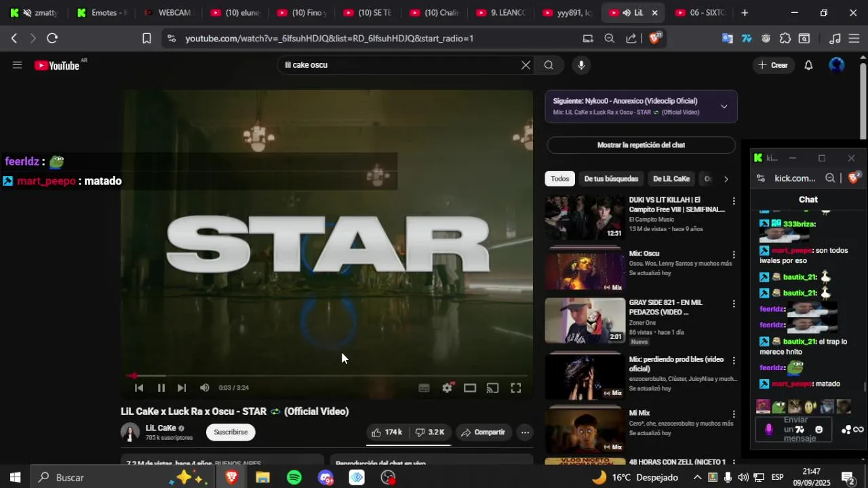868x488 pixels.
Task: Select De tus búsquedas filter chip
Action: [x=611, y=179]
